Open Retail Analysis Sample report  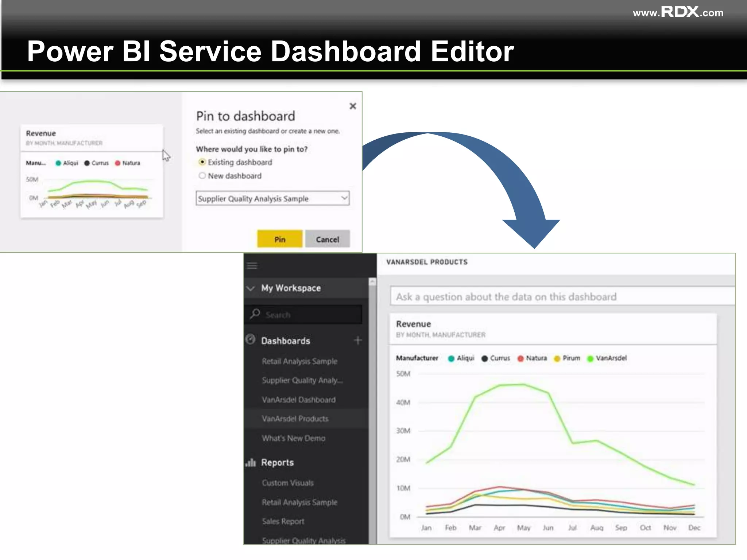point(299,502)
